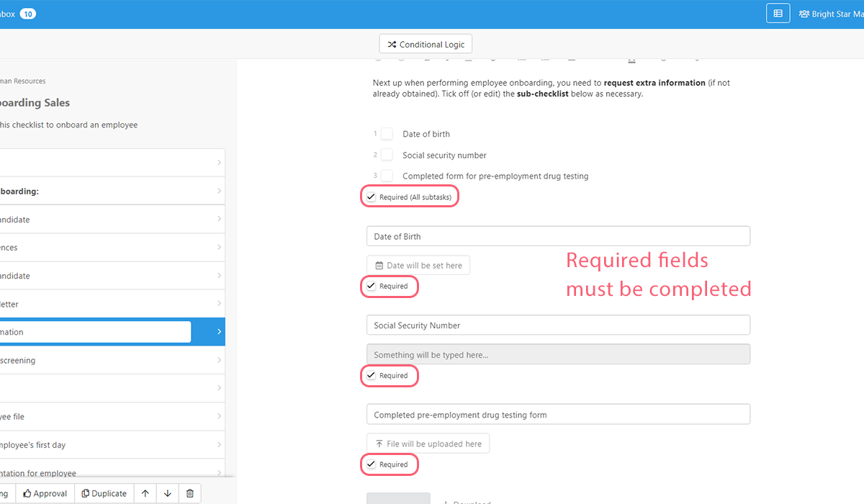The width and height of the screenshot is (864, 504).
Task: Expand the 'screening' task row chevron
Action: 219,361
